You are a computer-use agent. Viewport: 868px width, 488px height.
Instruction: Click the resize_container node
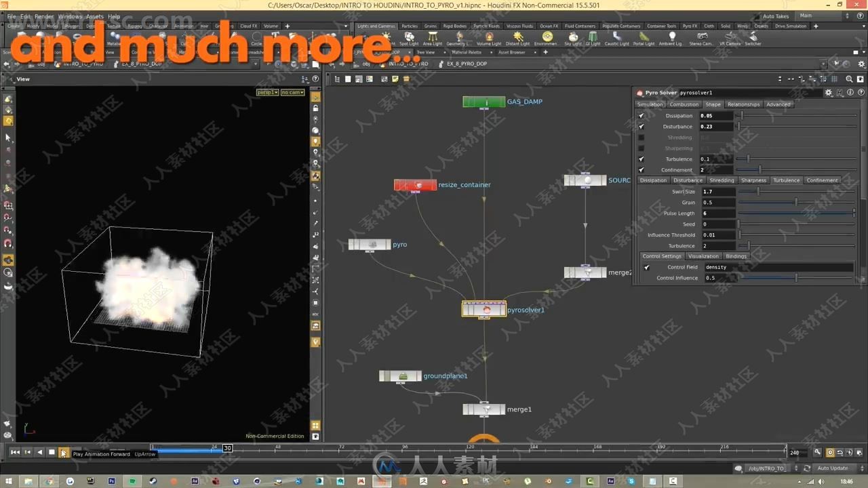[x=415, y=185]
